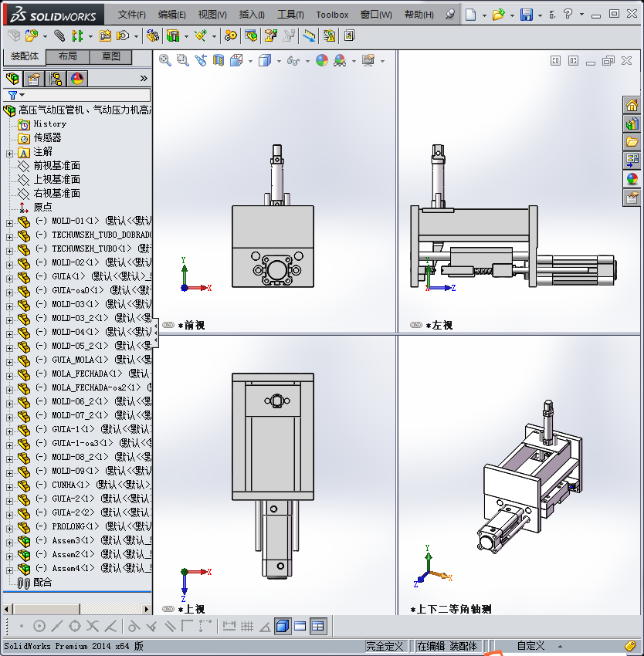This screenshot has width=644, height=656.
Task: Click View Settings monitor icon
Action: (368, 61)
